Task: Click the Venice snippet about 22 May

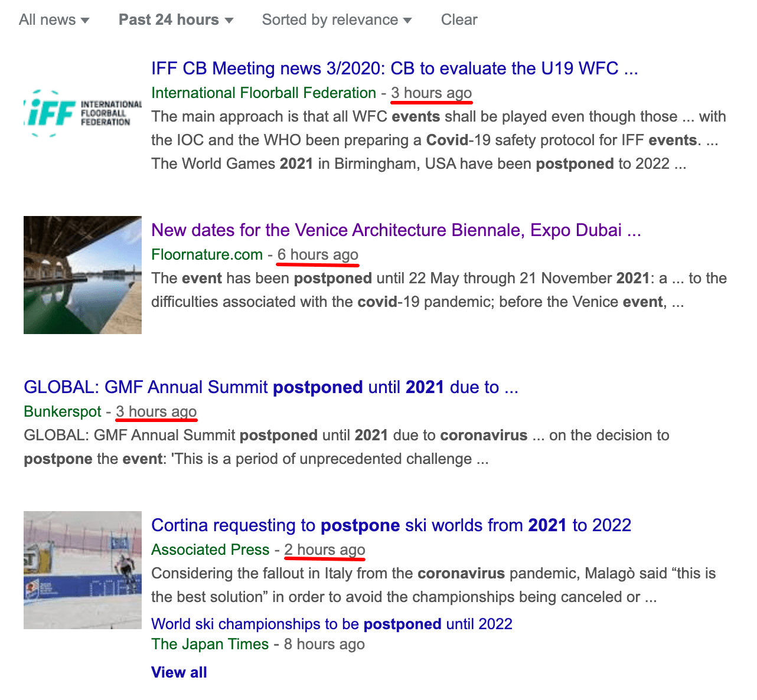Action: pos(439,290)
